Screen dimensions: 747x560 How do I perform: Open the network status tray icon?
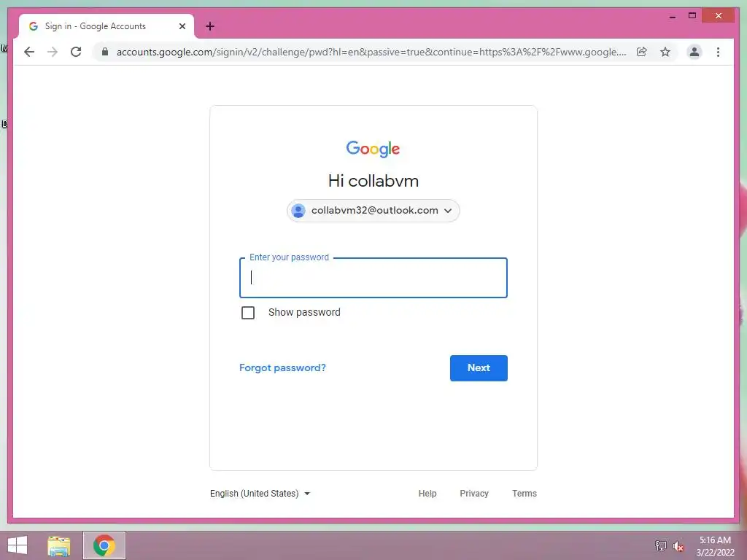(660, 545)
